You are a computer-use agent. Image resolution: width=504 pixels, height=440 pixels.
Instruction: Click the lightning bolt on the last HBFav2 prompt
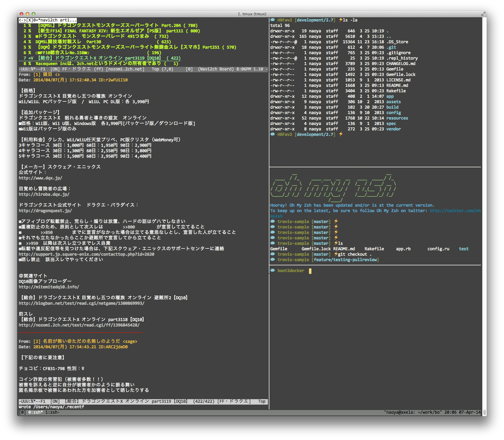[341, 134]
